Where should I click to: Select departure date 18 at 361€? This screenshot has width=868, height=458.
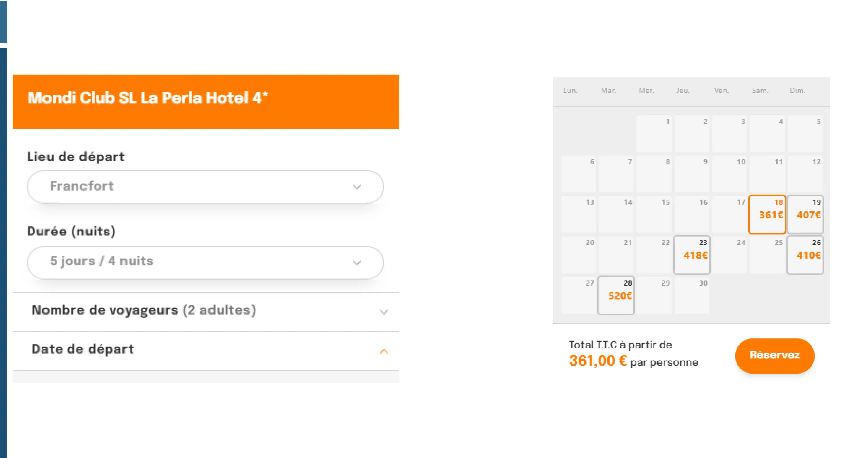click(x=767, y=214)
